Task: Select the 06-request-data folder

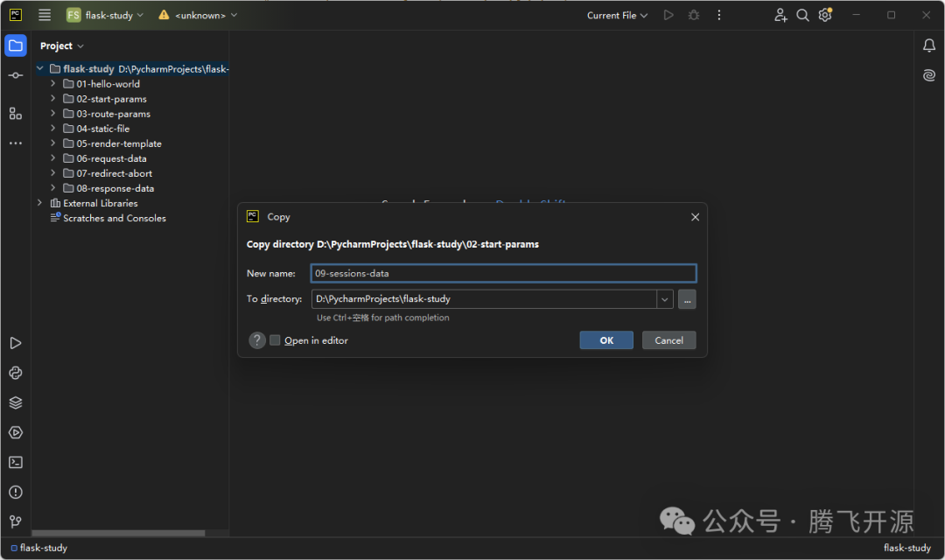Action: 111,158
